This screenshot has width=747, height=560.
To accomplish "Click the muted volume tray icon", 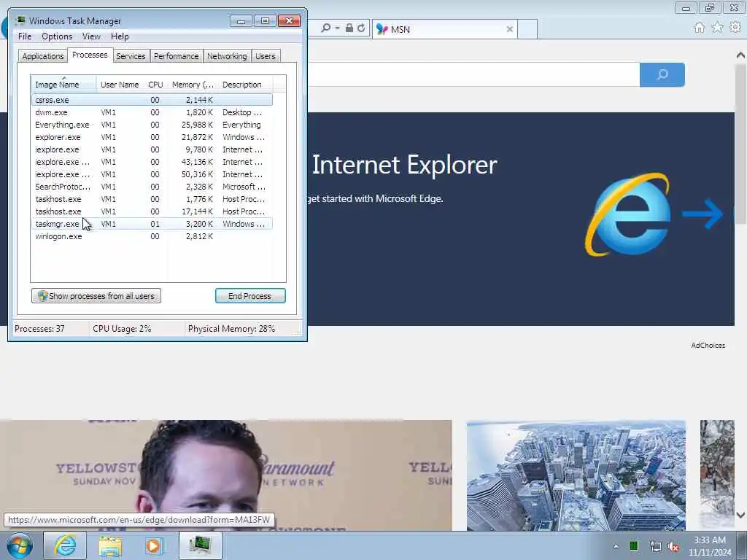I will [x=673, y=546].
